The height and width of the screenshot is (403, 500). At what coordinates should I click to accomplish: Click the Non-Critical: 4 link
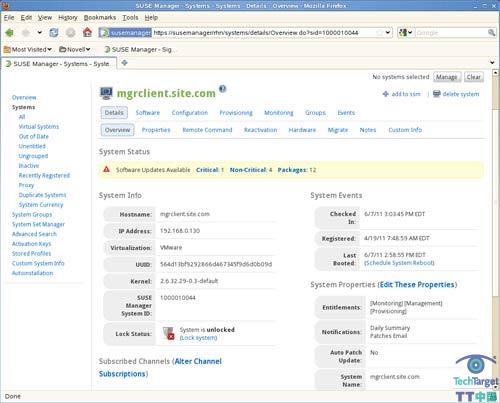coord(251,170)
